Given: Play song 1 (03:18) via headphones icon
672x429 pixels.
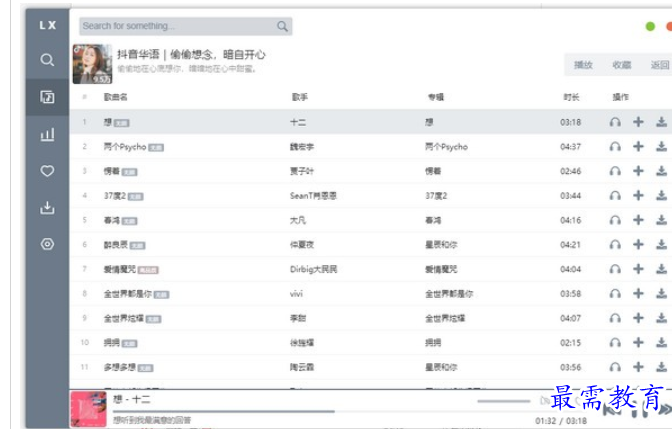Looking at the screenshot, I should [x=615, y=122].
